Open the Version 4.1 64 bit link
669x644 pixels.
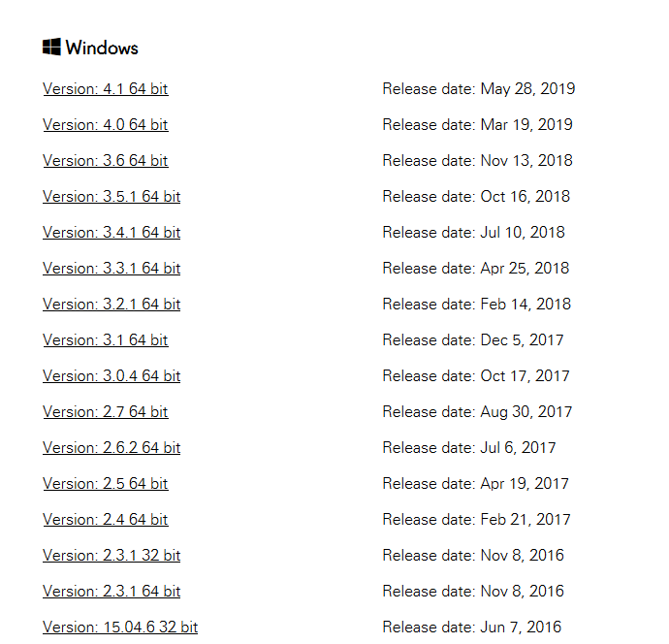point(105,89)
